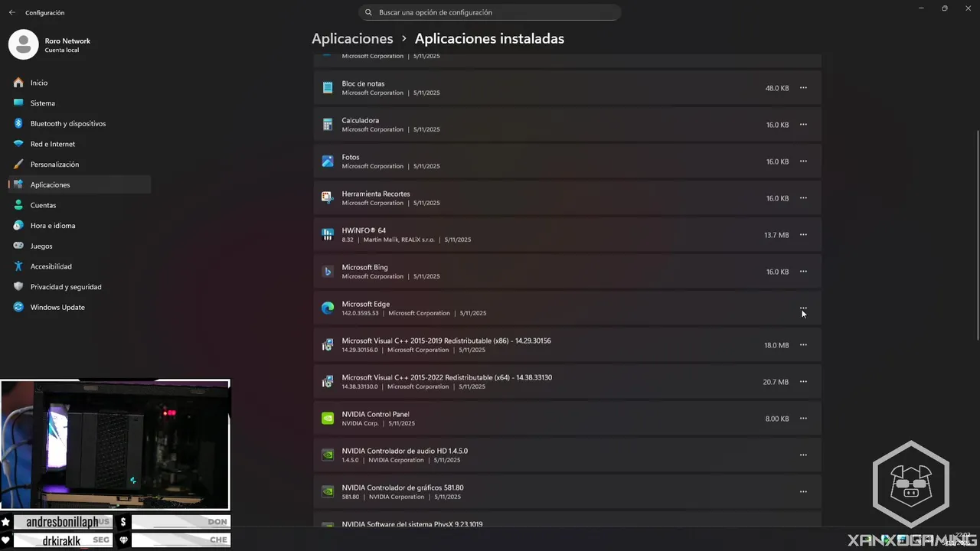Open more options for Visual C++ 2015-2022 x64
Image resolution: width=980 pixels, height=551 pixels.
(x=803, y=382)
